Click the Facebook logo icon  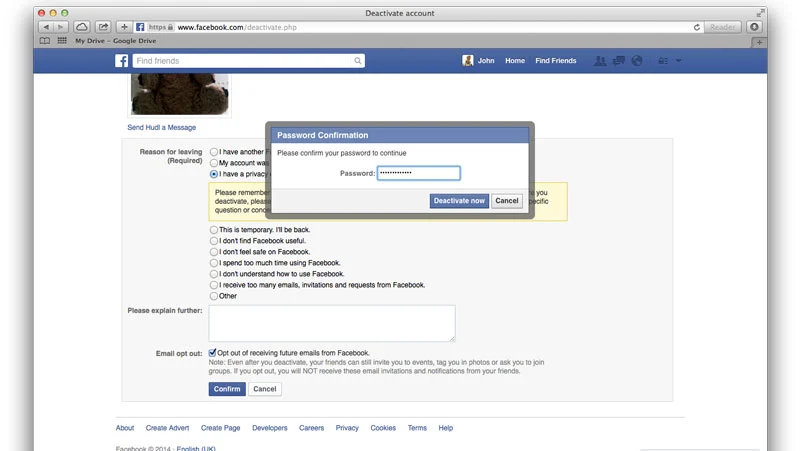[122, 61]
